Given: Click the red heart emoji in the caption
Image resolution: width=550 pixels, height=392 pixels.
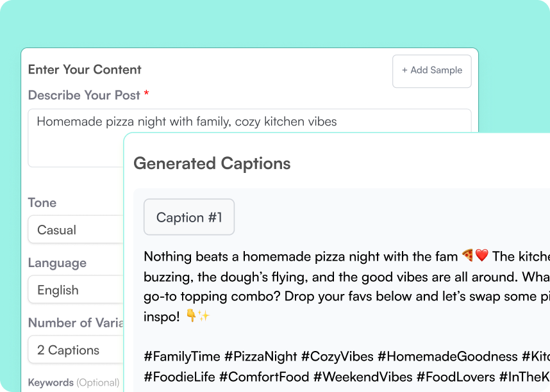Looking at the screenshot, I should pos(481,256).
